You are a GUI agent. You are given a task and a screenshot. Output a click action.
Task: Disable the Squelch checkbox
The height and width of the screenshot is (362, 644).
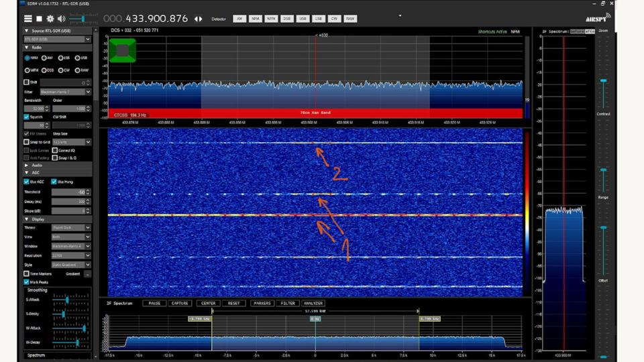pyautogui.click(x=27, y=117)
